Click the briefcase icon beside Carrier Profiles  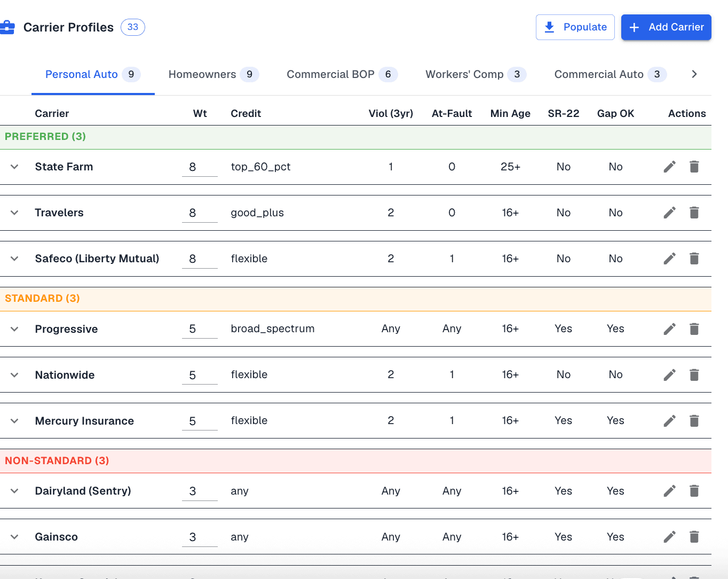pyautogui.click(x=7, y=27)
